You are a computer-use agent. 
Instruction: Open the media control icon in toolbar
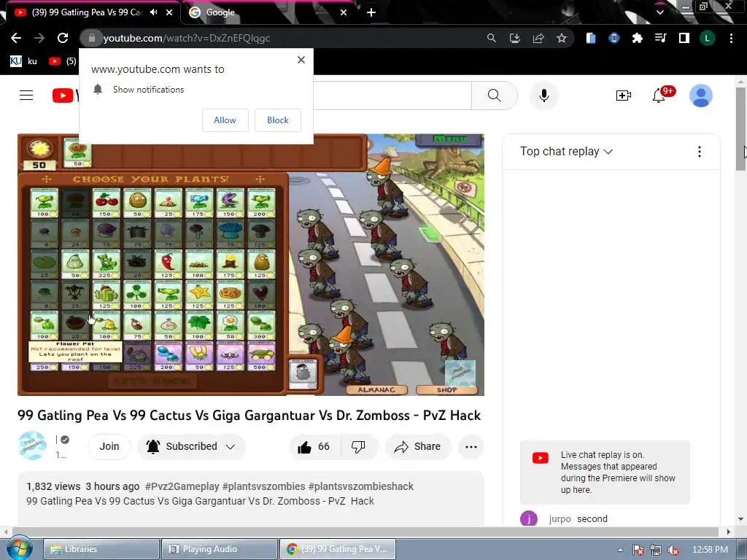(x=660, y=38)
